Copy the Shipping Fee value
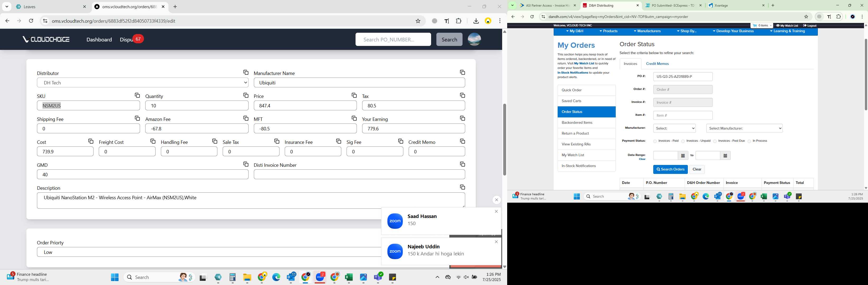This screenshot has height=285, width=868. pos(137,118)
